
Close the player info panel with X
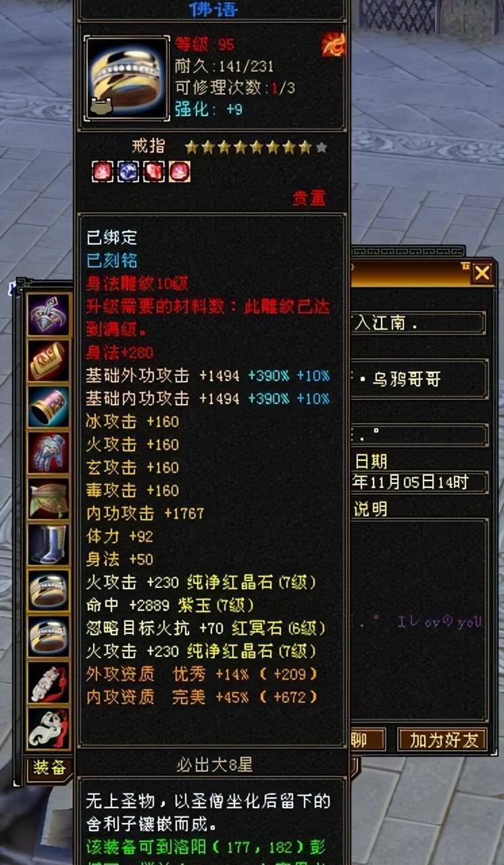(482, 273)
